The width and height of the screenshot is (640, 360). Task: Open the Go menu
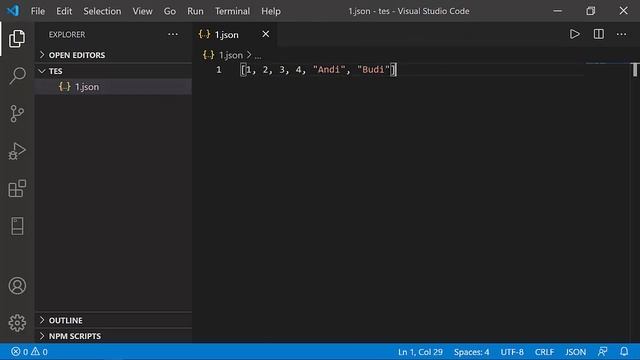(170, 11)
